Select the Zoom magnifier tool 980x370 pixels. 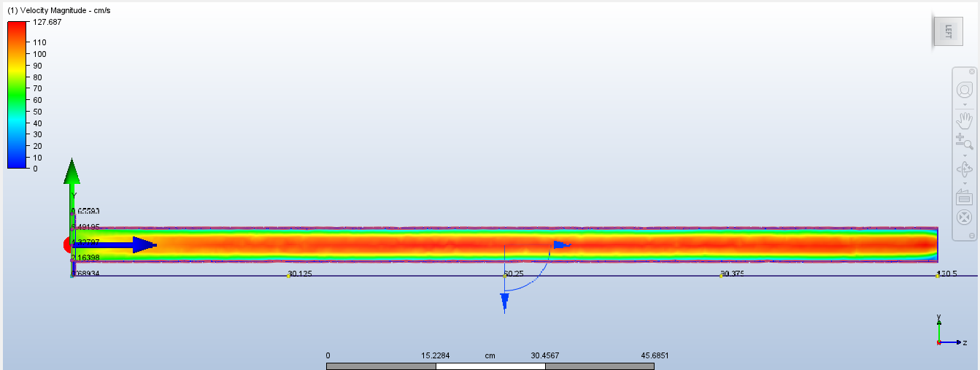(964, 141)
